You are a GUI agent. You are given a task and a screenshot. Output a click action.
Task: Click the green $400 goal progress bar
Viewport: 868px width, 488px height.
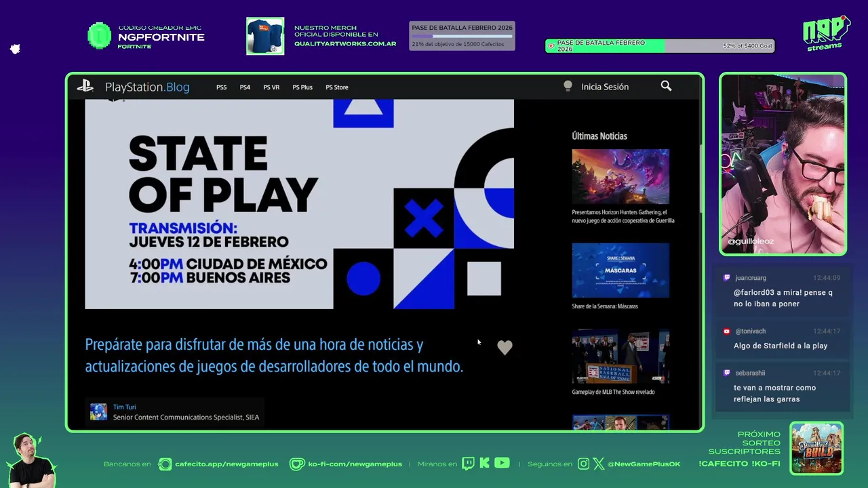coord(660,46)
